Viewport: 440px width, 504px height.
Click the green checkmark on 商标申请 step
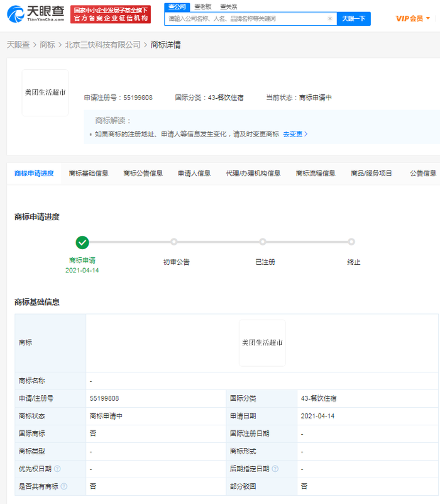click(82, 242)
